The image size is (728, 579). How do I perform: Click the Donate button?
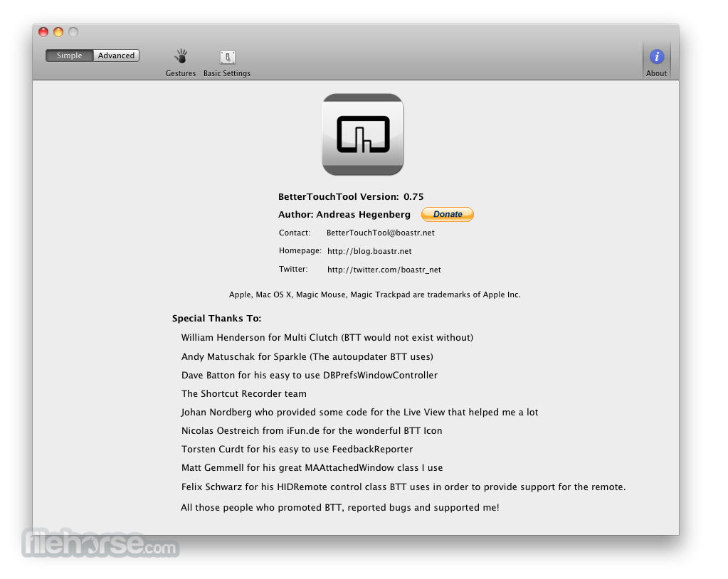click(x=448, y=214)
